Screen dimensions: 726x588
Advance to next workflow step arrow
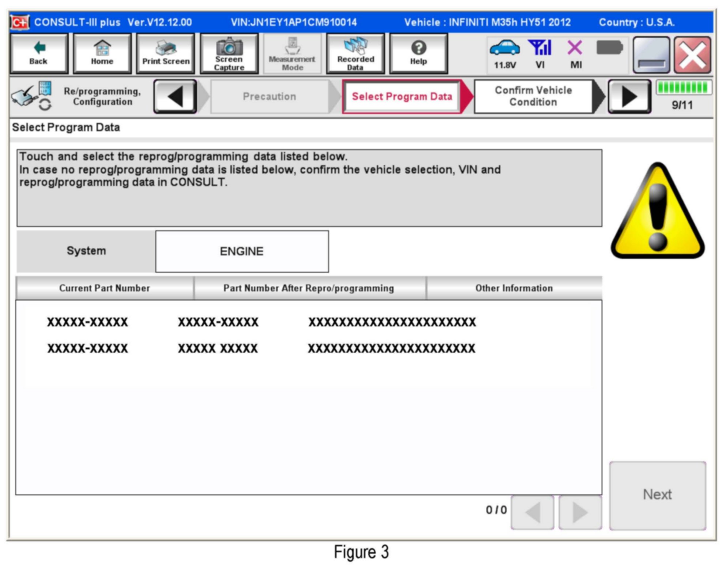coord(629,97)
